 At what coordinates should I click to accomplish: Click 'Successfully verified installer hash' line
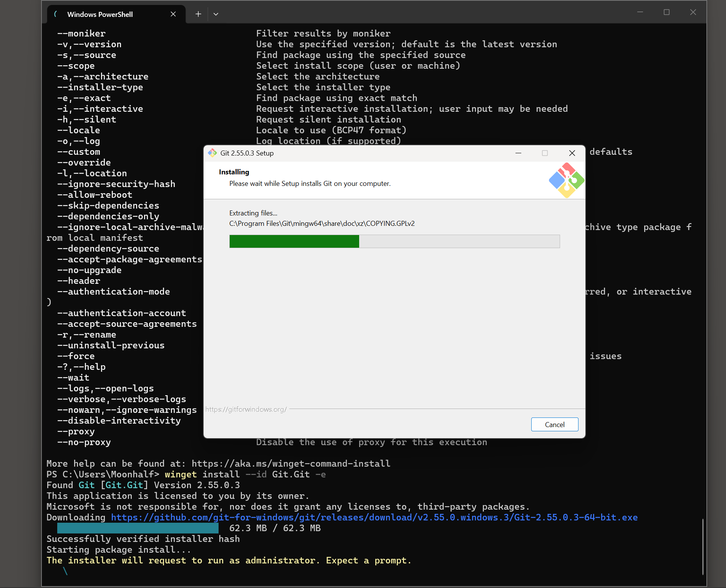143,539
